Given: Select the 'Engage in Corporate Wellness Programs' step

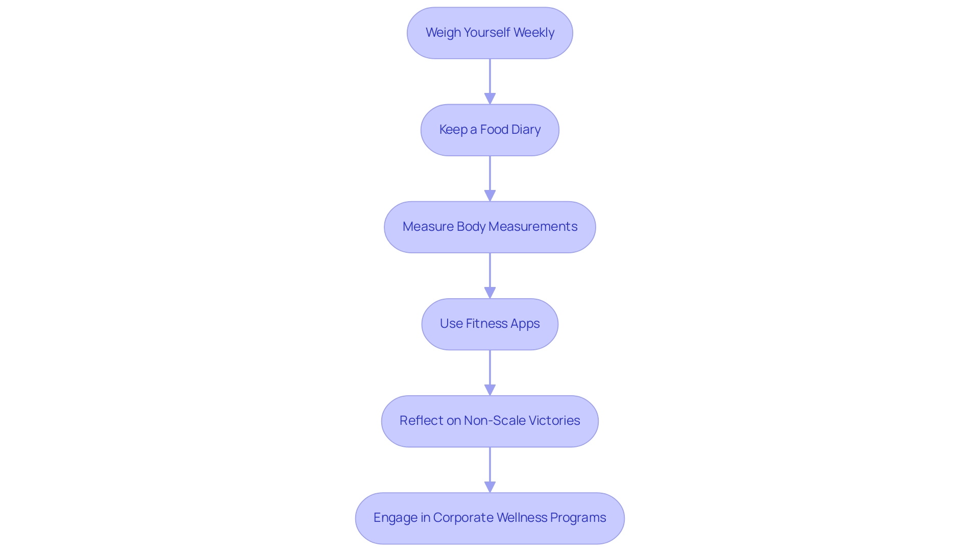Looking at the screenshot, I should point(489,517).
